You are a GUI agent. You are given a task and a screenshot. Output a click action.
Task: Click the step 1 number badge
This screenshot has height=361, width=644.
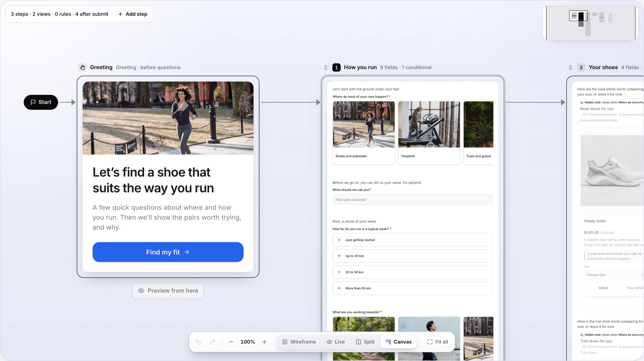point(336,67)
